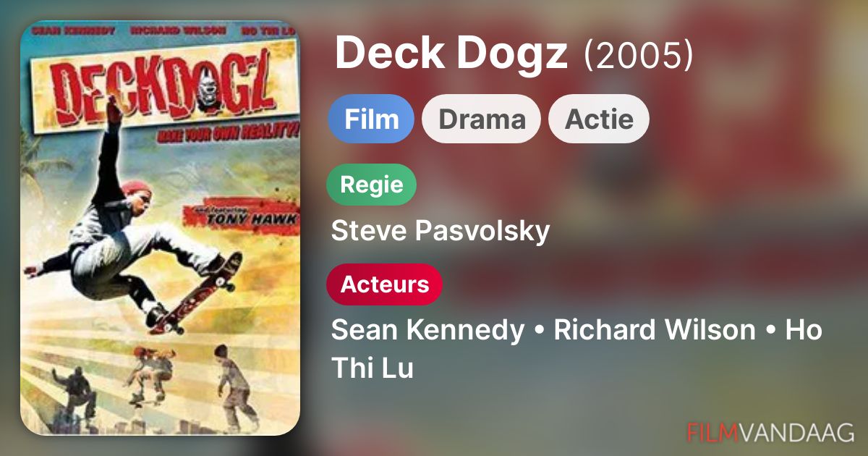The height and width of the screenshot is (456, 868).
Task: Click the actor names atop the poster
Action: (161, 31)
